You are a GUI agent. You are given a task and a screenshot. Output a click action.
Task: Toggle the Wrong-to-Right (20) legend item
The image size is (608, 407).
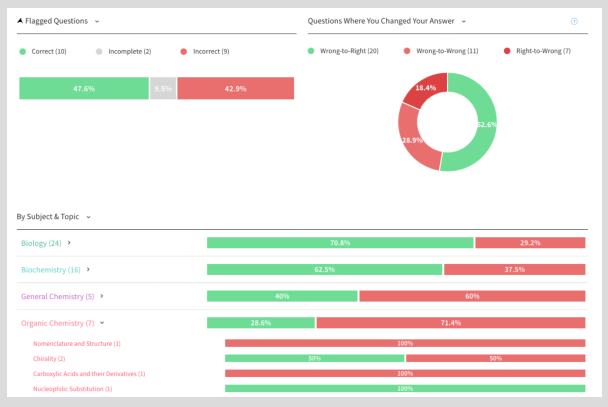(343, 51)
